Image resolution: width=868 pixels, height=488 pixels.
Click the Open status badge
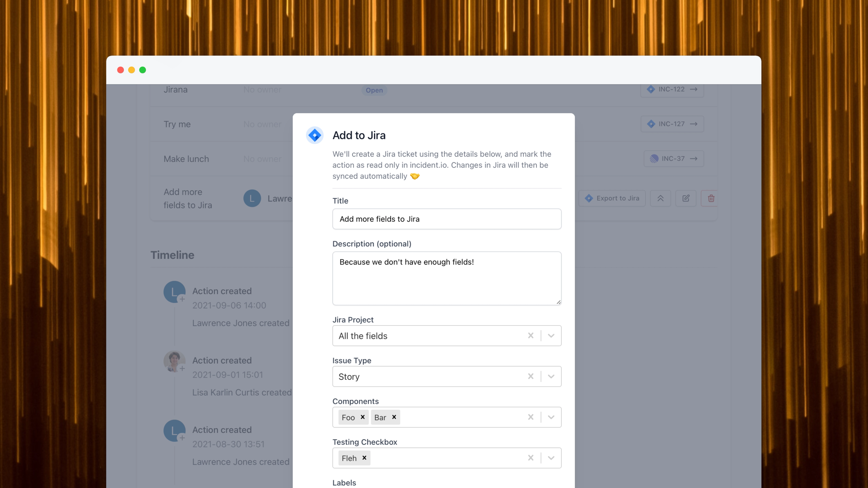coord(374,90)
